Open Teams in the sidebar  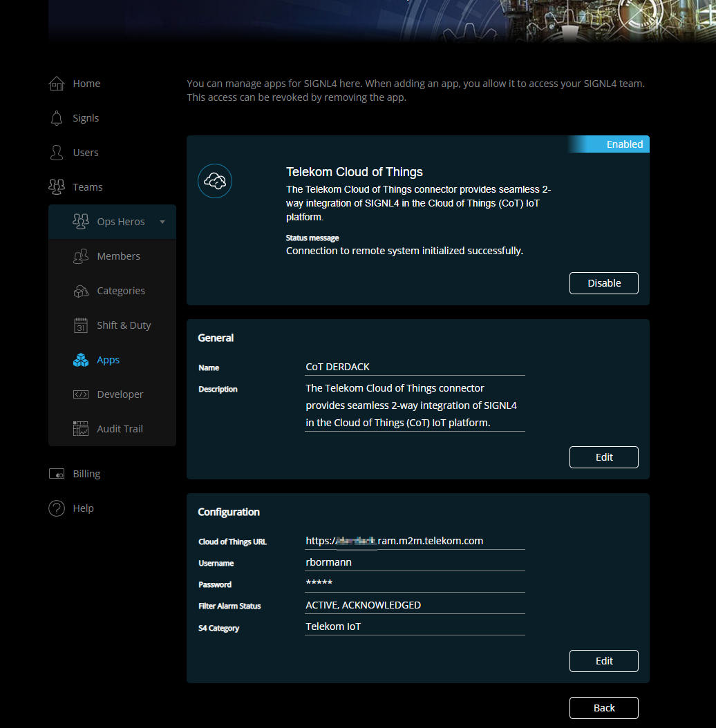(x=88, y=187)
